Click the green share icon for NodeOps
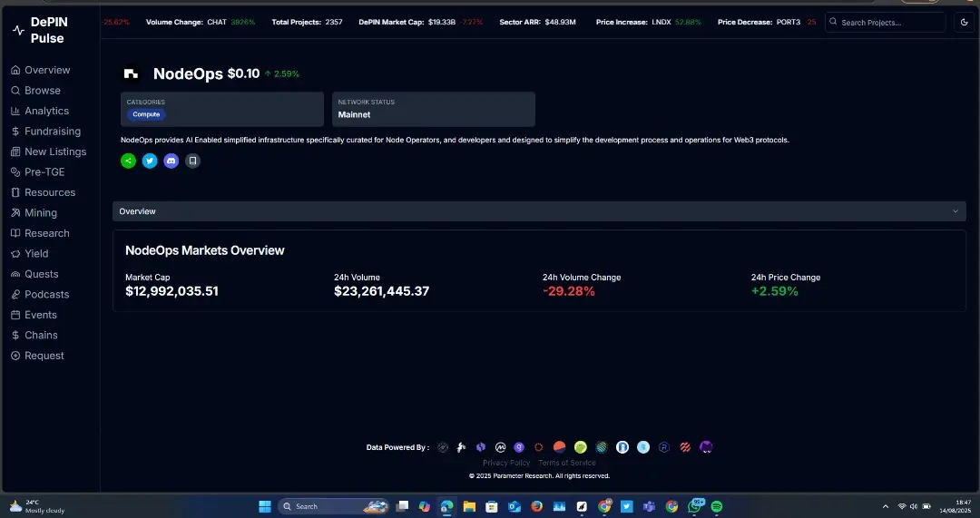 (x=128, y=161)
